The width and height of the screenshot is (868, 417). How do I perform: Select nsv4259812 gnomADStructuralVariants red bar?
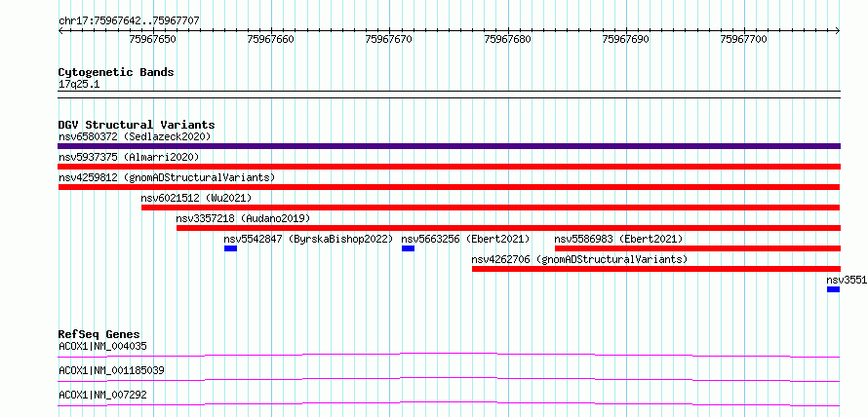click(x=449, y=187)
